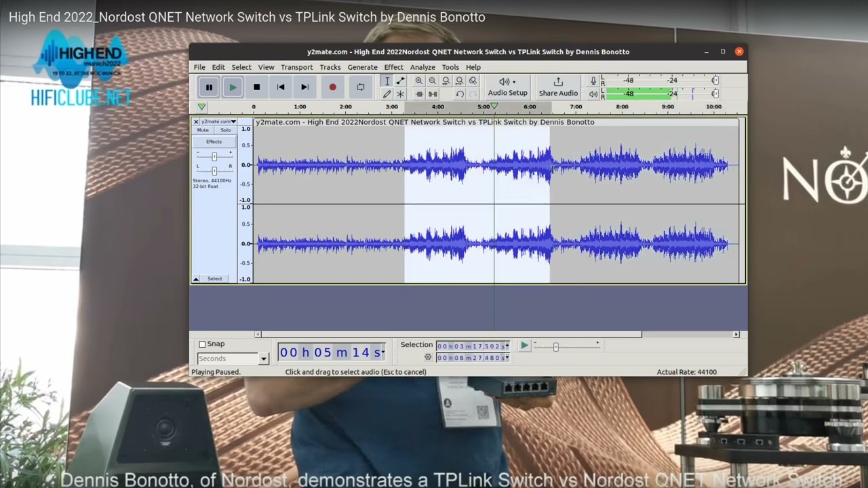The height and width of the screenshot is (488, 868).
Task: Click the Play-at-speed green button
Action: (524, 345)
